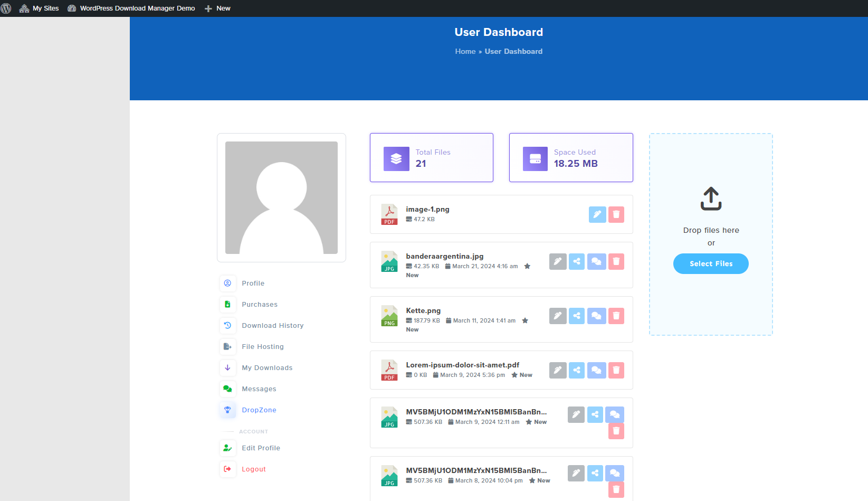Viewport: 868px width, 501px height.
Task: Open comments for banderaargentina.jpg
Action: coord(596,261)
